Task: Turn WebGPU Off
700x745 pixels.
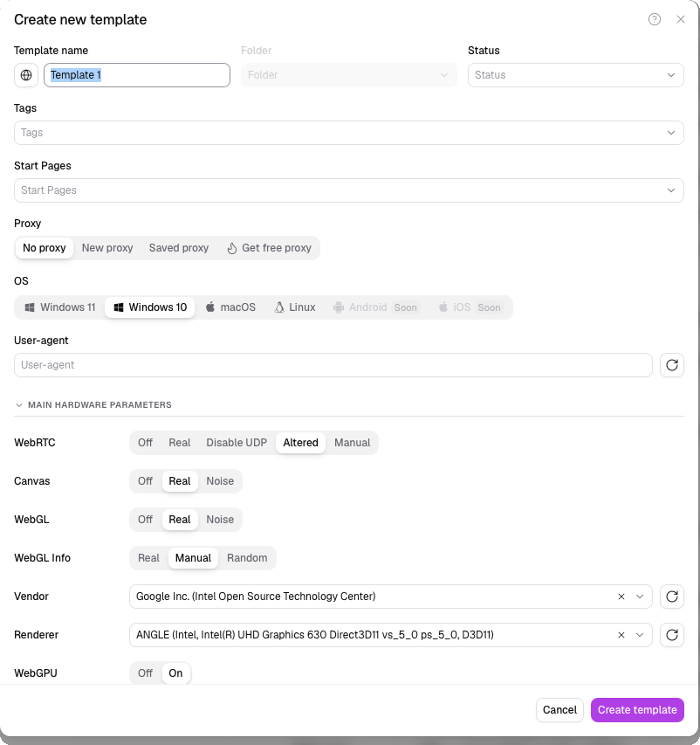Action: pyautogui.click(x=145, y=673)
